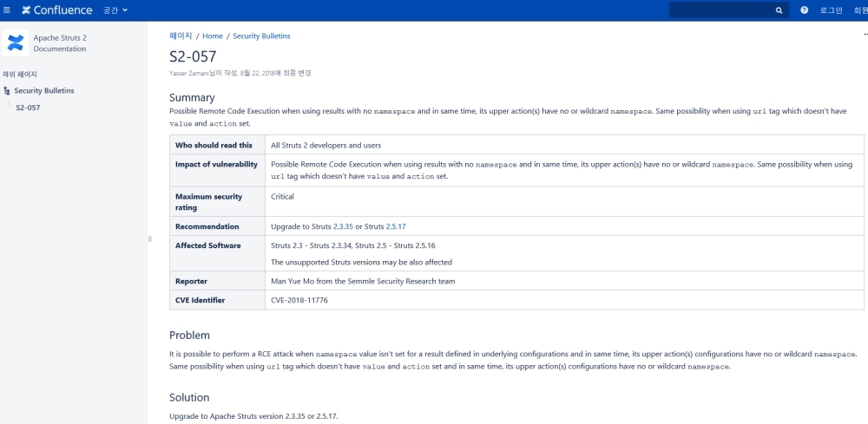Select S2-057 in sidebar tree
This screenshot has height=424, width=868.
pos(28,108)
